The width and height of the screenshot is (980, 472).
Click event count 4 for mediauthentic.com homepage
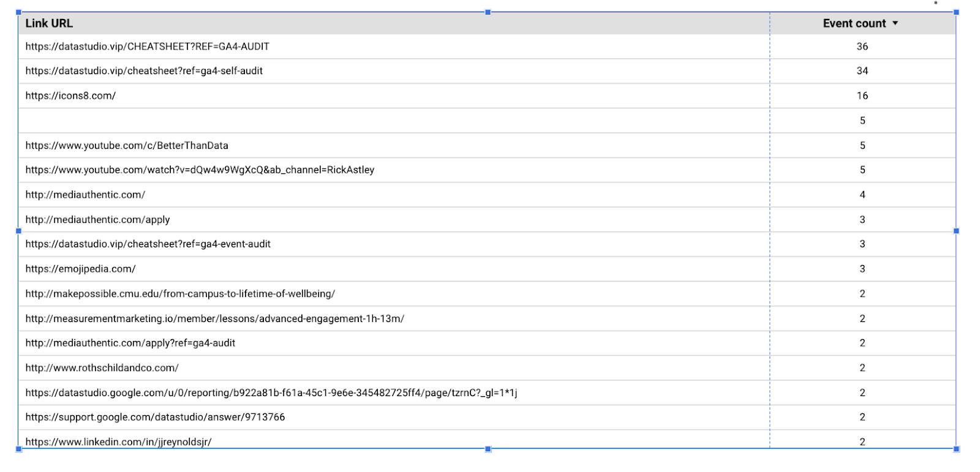pos(862,195)
